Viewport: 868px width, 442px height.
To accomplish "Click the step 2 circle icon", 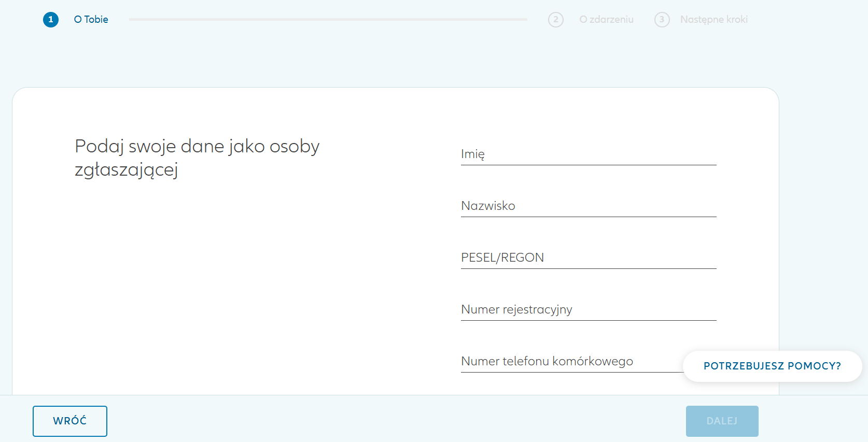I will 556,20.
